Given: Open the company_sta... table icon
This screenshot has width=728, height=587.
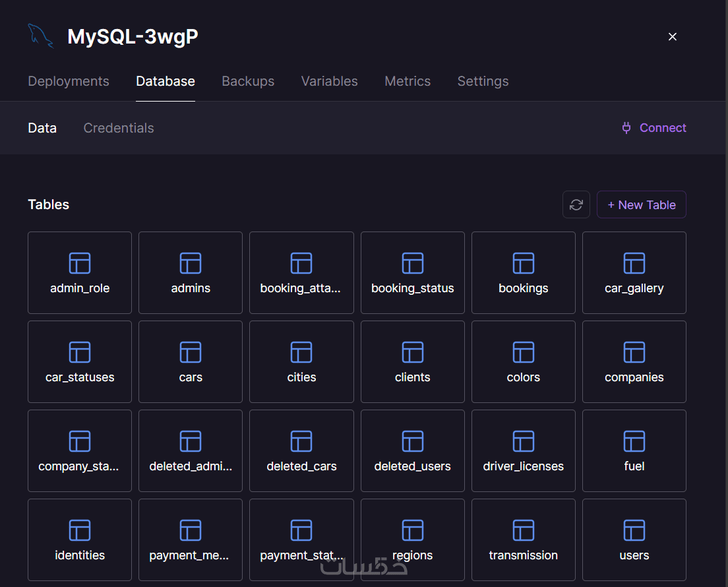Looking at the screenshot, I should tap(80, 442).
